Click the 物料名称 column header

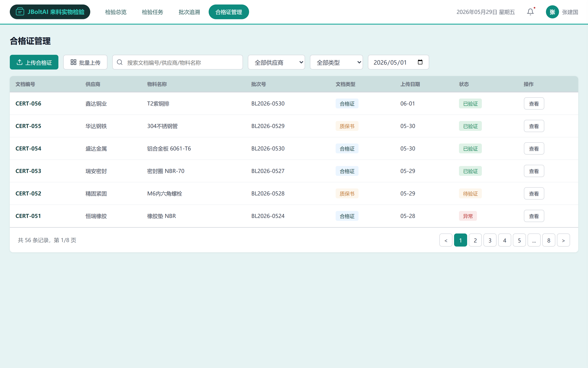pyautogui.click(x=157, y=84)
